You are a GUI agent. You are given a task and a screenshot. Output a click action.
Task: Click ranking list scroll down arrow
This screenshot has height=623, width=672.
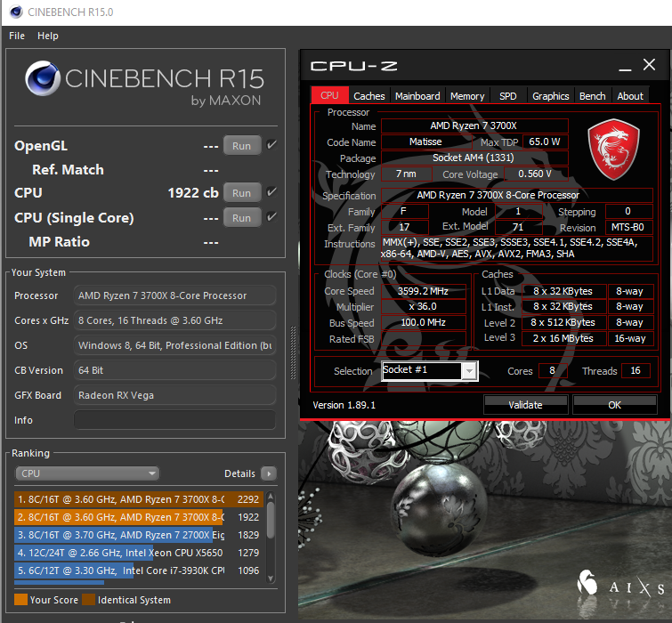271,578
